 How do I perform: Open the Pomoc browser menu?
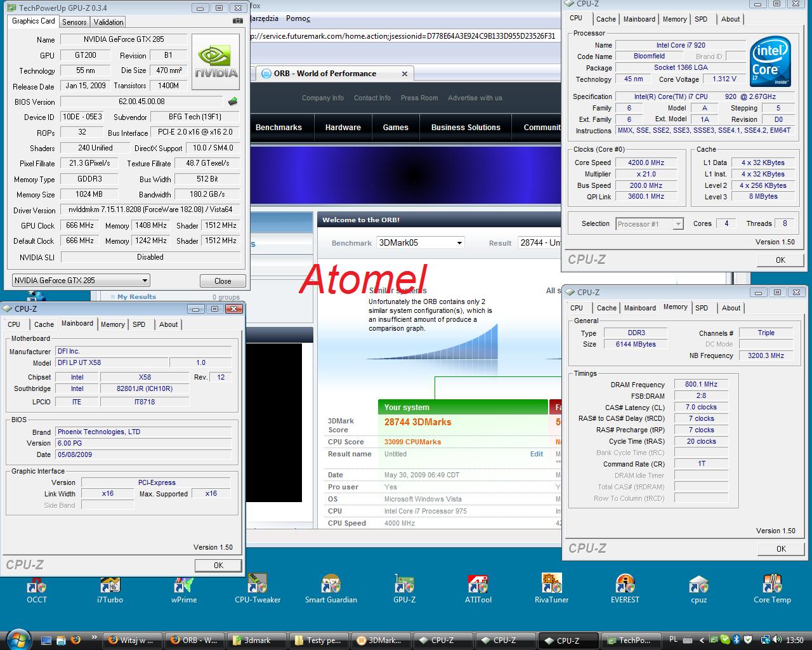[298, 18]
